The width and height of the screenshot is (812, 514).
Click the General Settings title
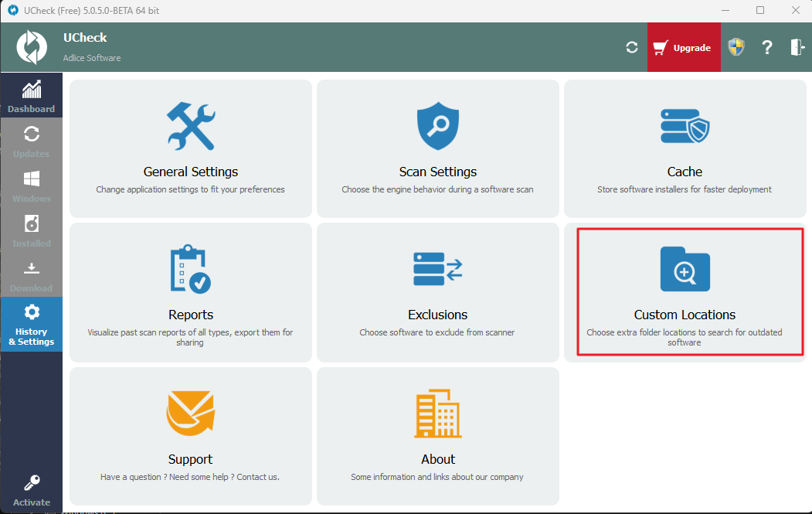(x=191, y=172)
